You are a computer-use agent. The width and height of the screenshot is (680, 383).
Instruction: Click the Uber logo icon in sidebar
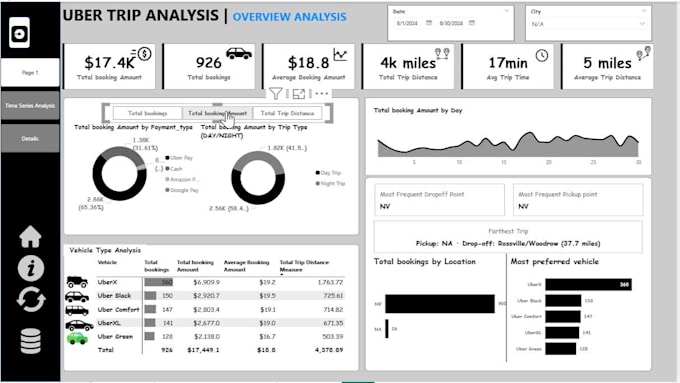(20, 33)
